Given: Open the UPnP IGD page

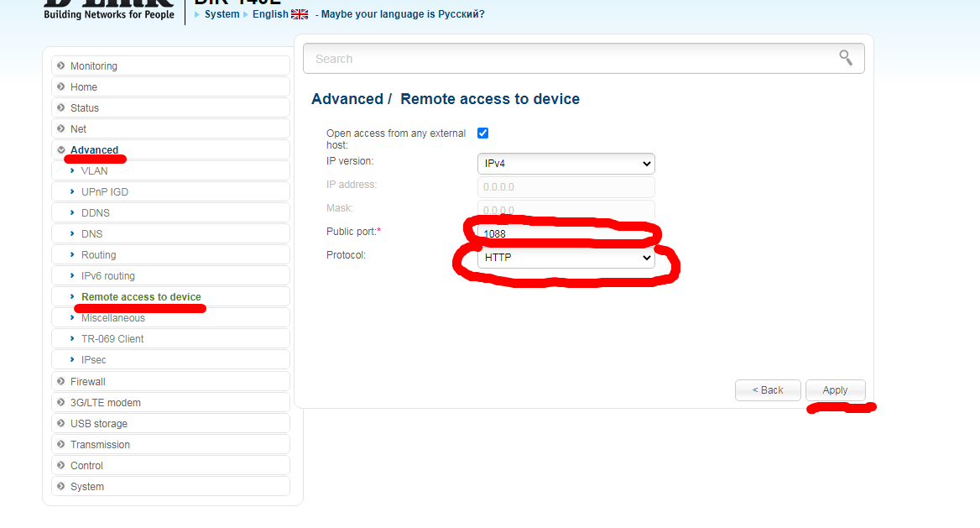Looking at the screenshot, I should click(170, 192).
